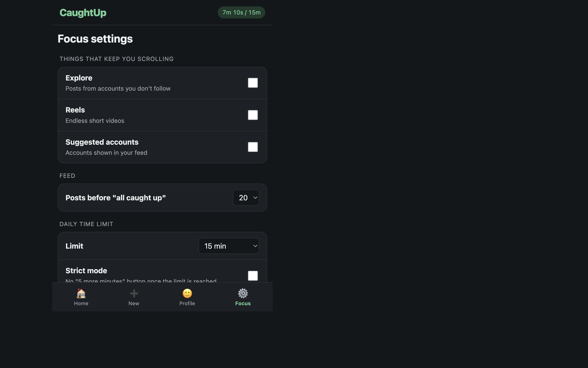Screen dimensions: 588x368
Task: Tap the New plus icon
Action: tap(134, 293)
